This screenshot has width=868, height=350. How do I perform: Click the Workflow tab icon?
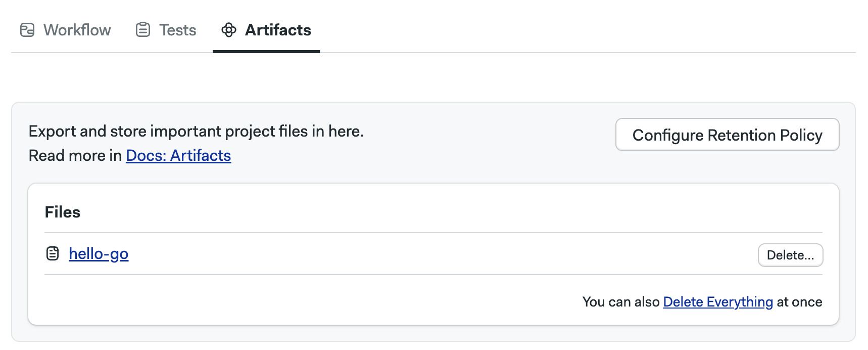point(27,30)
